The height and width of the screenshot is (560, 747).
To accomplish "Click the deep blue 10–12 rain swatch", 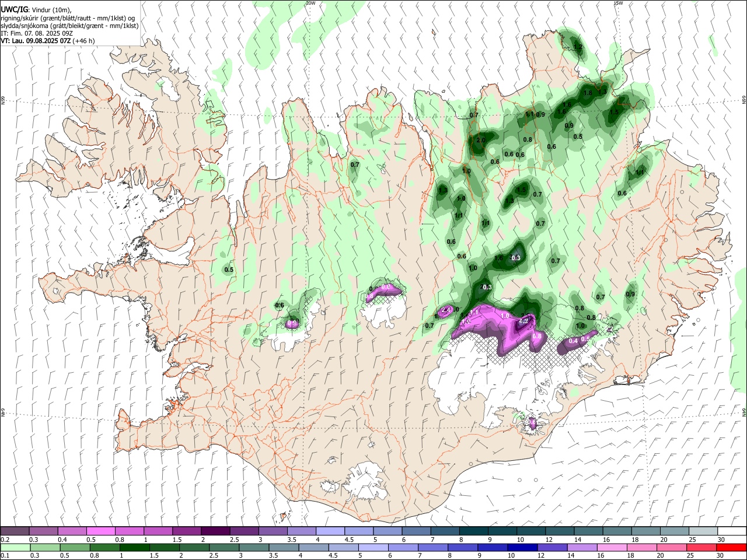I will coord(522,547).
